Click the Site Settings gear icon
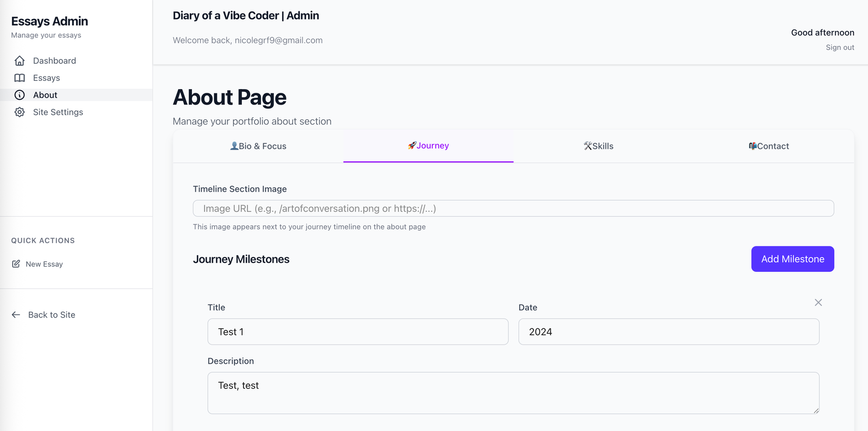The height and width of the screenshot is (431, 868). click(x=20, y=112)
